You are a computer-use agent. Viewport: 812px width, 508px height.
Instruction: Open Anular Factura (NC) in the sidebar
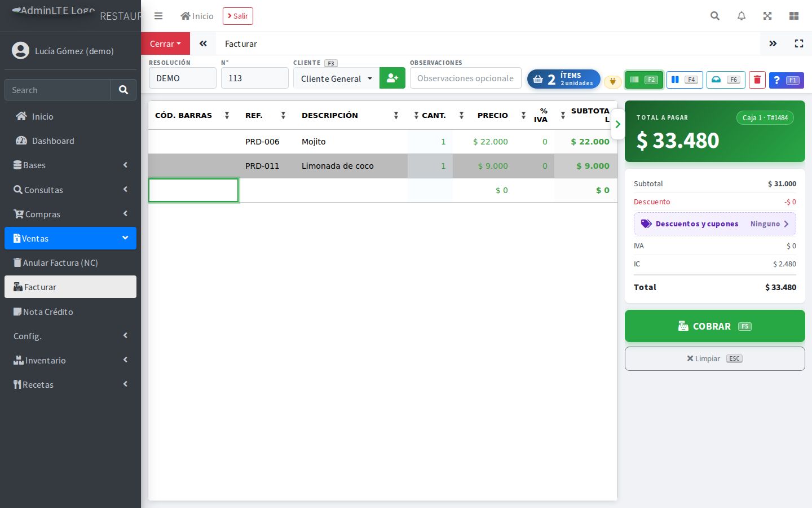point(70,262)
